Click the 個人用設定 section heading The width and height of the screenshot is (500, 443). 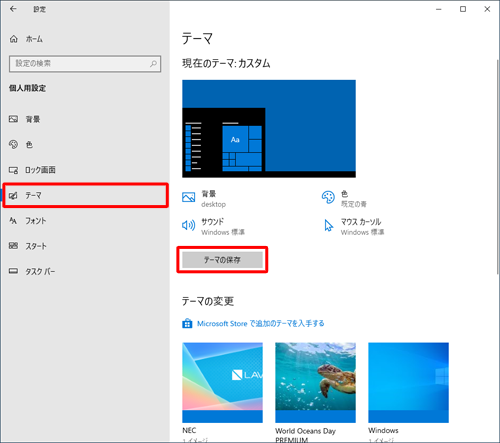[x=27, y=88]
